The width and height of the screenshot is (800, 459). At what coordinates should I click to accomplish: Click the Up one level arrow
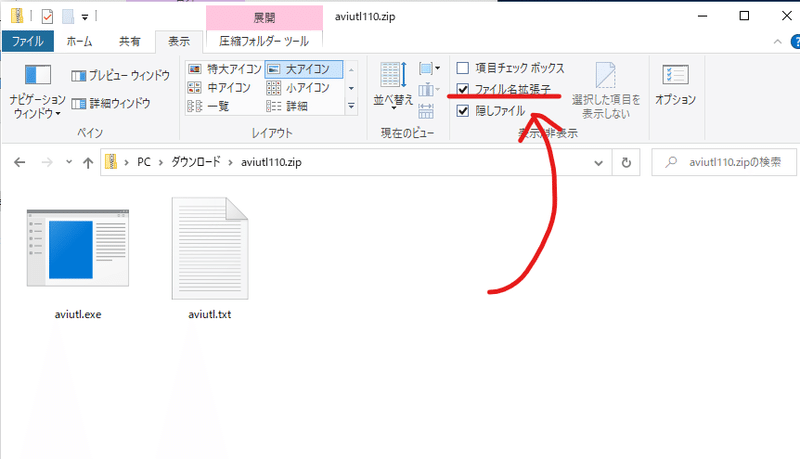[x=88, y=163]
